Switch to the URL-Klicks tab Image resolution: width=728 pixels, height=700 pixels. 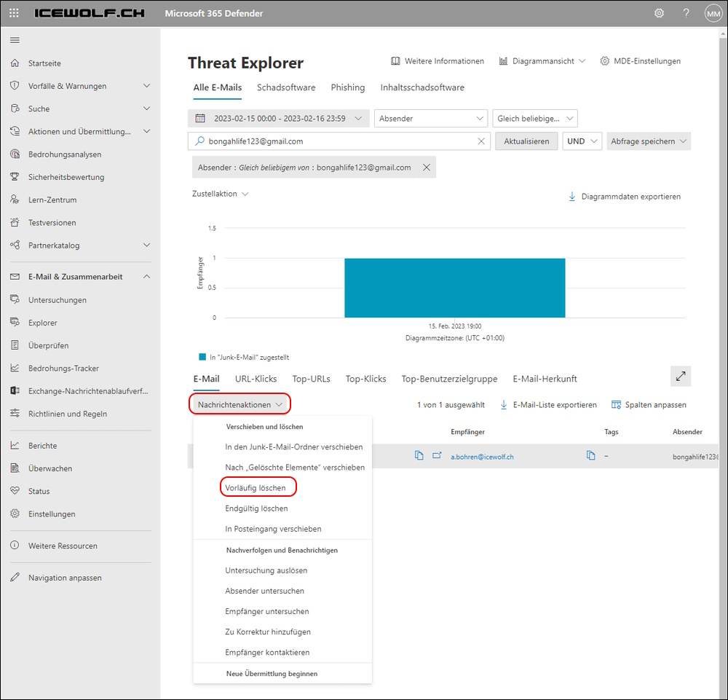256,379
